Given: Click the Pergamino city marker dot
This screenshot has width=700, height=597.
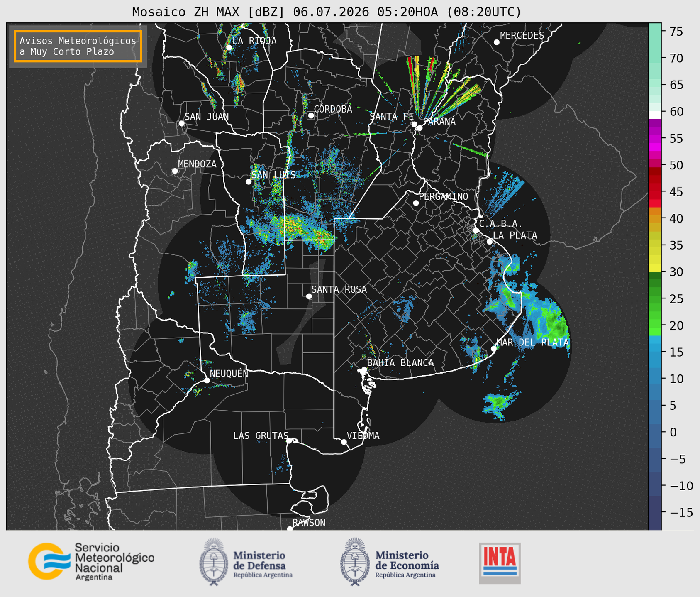Looking at the screenshot, I should click(416, 203).
